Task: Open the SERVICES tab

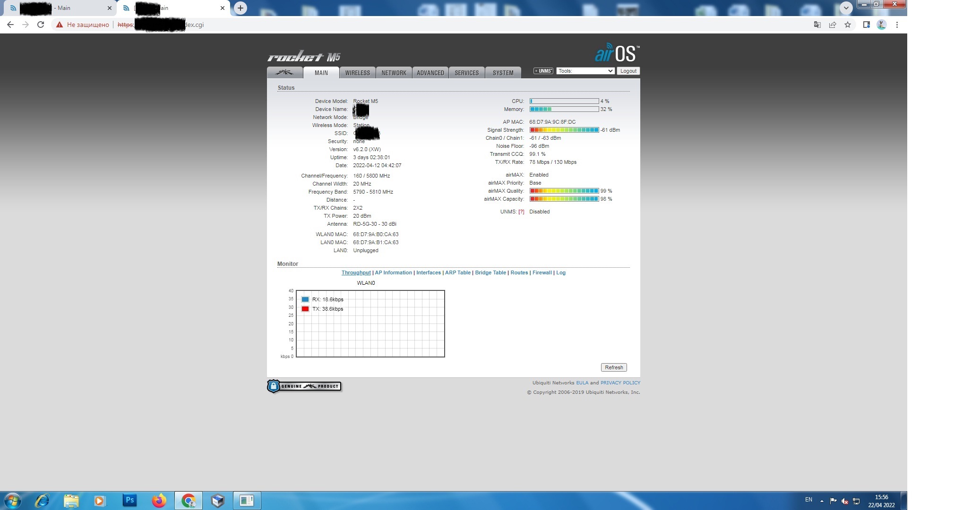Action: (467, 73)
